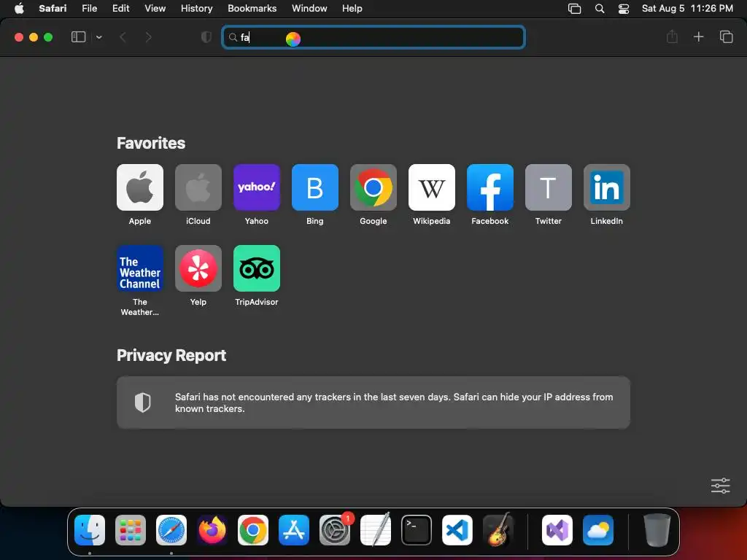This screenshot has height=560, width=747.
Task: Open the View menu
Action: coord(155,8)
